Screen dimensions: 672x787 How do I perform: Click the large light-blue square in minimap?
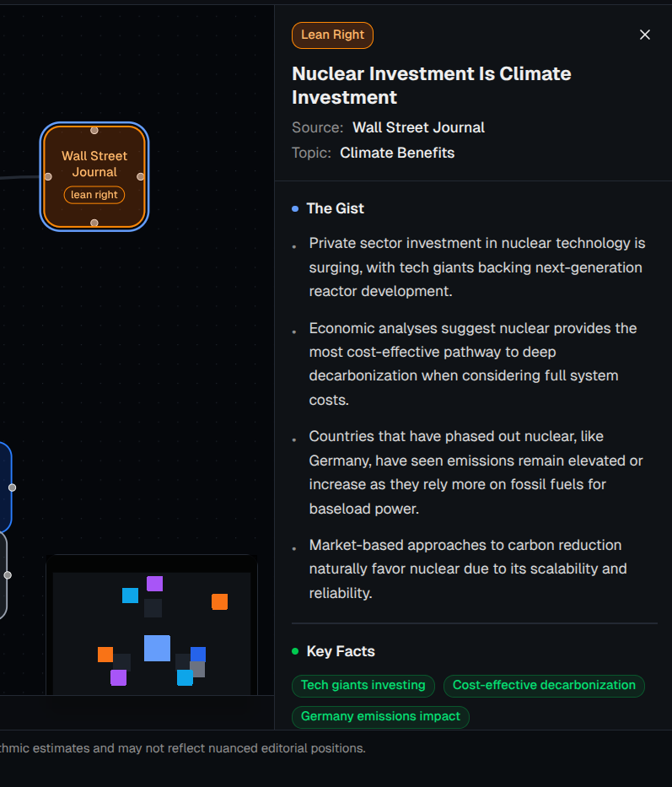pos(157,648)
